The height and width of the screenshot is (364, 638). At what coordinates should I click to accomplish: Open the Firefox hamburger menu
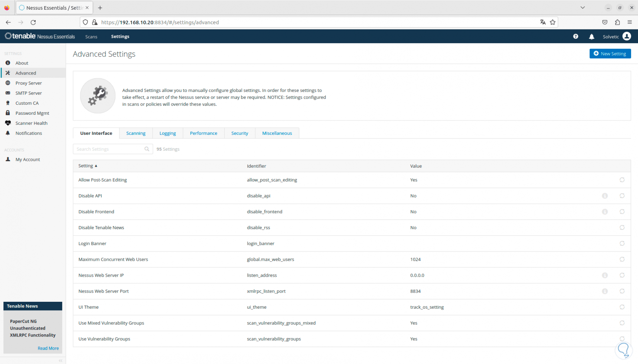click(629, 22)
